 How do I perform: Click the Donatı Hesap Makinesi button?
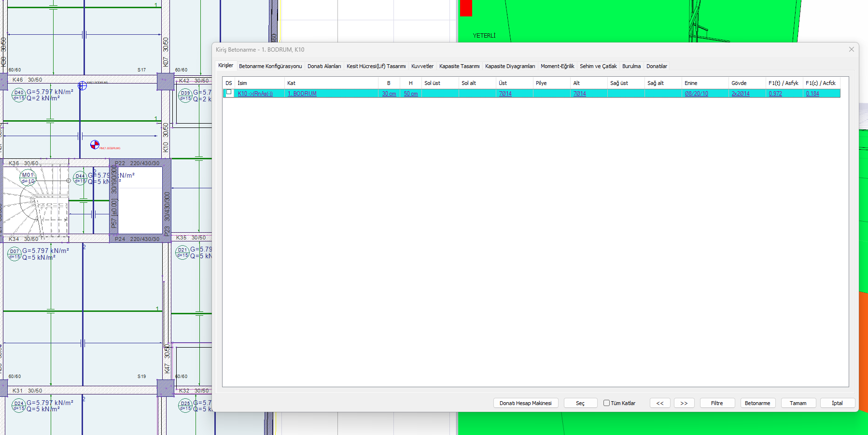(525, 403)
